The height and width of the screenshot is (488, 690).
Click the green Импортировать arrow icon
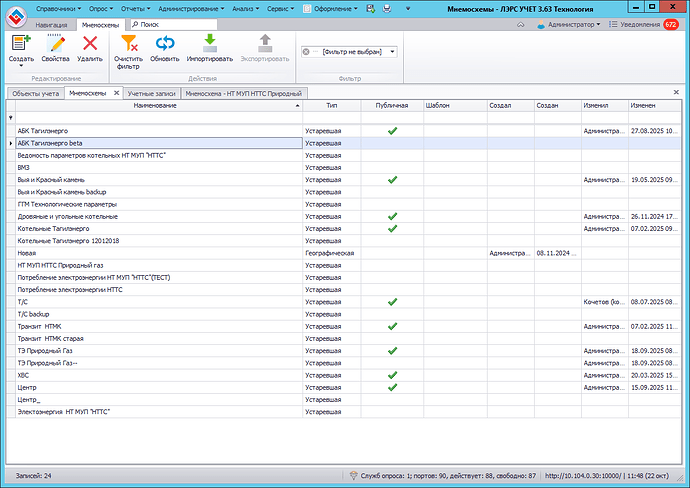click(209, 44)
